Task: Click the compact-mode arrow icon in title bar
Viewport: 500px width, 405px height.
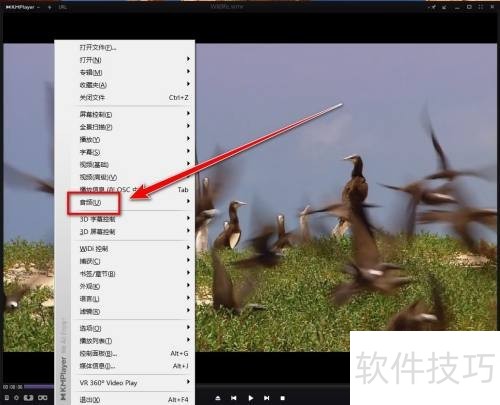Action: coord(444,7)
